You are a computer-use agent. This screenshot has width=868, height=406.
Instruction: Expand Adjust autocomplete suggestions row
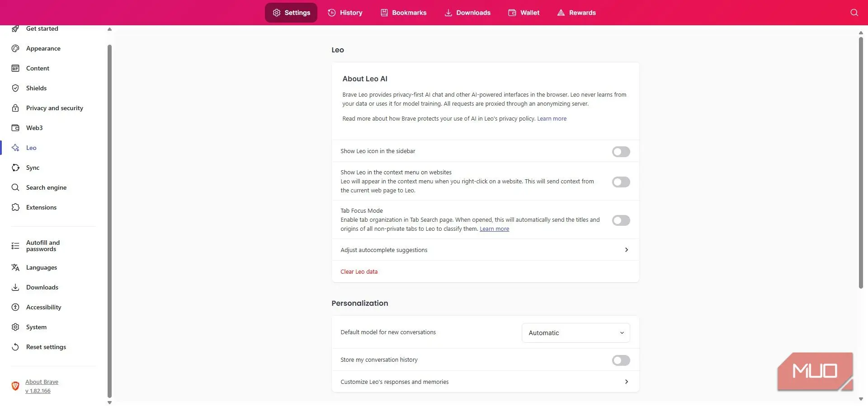pyautogui.click(x=485, y=250)
